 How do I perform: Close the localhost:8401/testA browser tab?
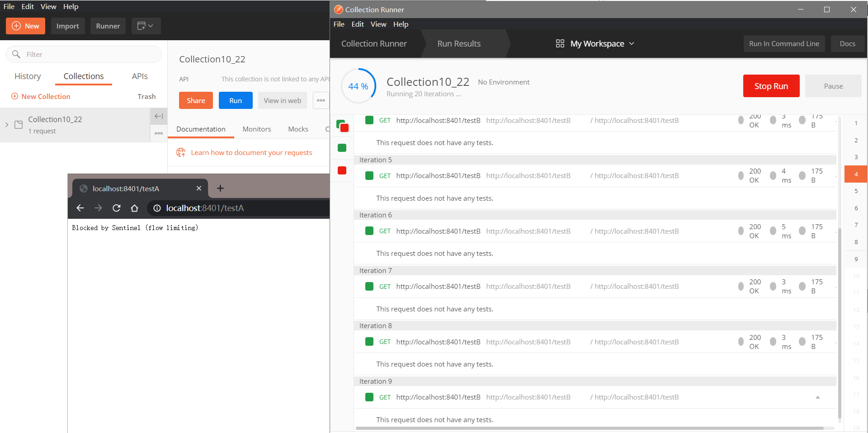point(199,188)
